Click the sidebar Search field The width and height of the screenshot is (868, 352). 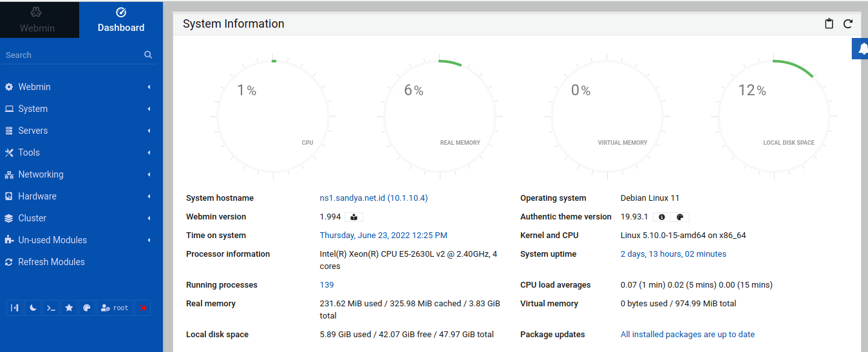click(x=71, y=55)
